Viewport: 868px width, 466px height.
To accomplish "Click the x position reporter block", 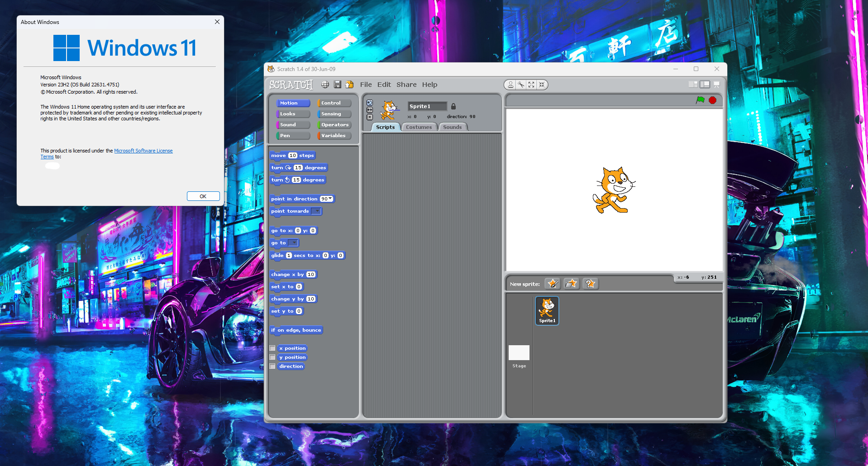I will (293, 348).
